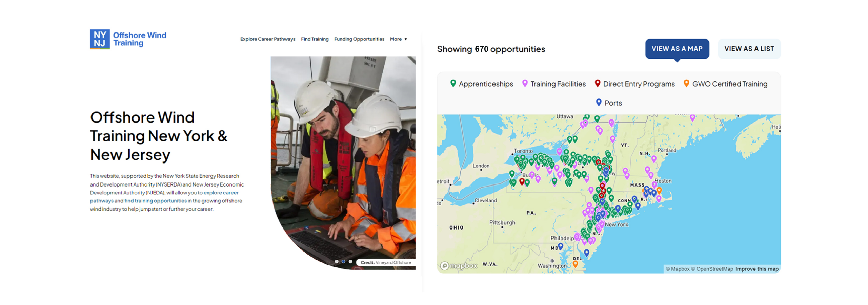Screen dimensions: 868x305
Task: Open the Find Training menu item
Action: pyautogui.click(x=315, y=39)
